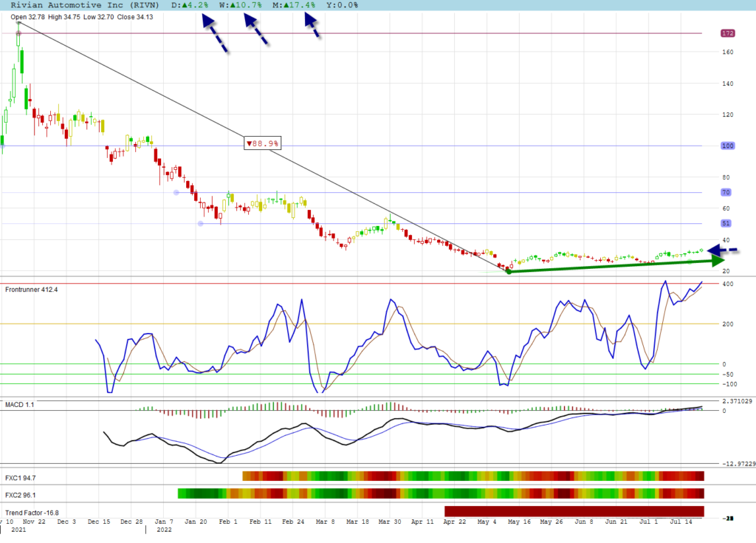Image resolution: width=756 pixels, height=543 pixels.
Task: Click the 88.9% decline label on trendline
Action: click(x=262, y=143)
